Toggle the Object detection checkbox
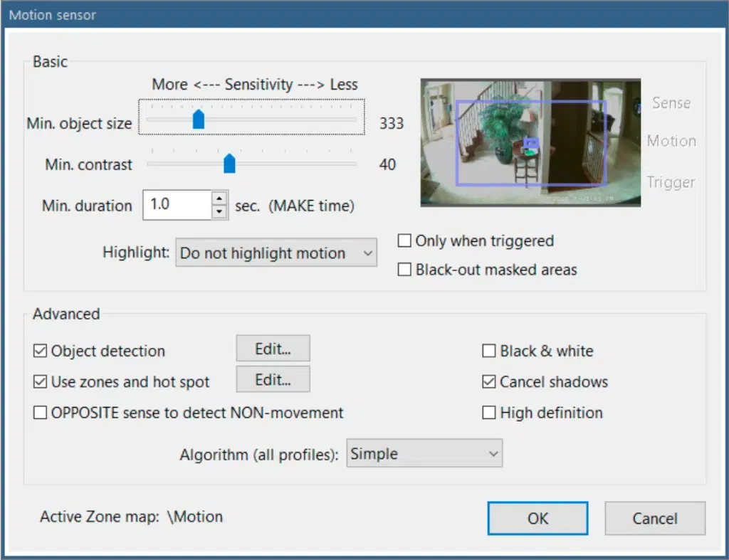Screen dimensions: 729x560 pos(40,351)
